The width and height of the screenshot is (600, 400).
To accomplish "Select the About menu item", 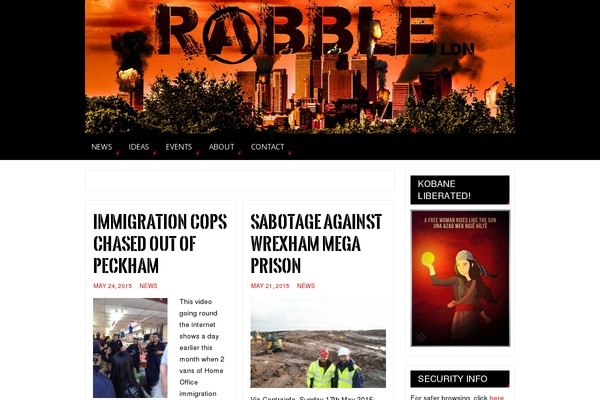I will click(221, 147).
